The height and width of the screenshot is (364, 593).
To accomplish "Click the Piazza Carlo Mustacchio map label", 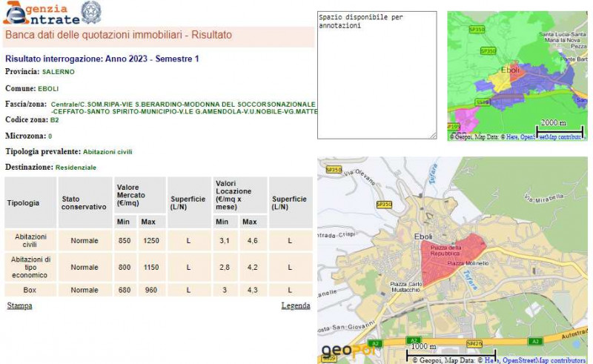I will [x=406, y=287].
